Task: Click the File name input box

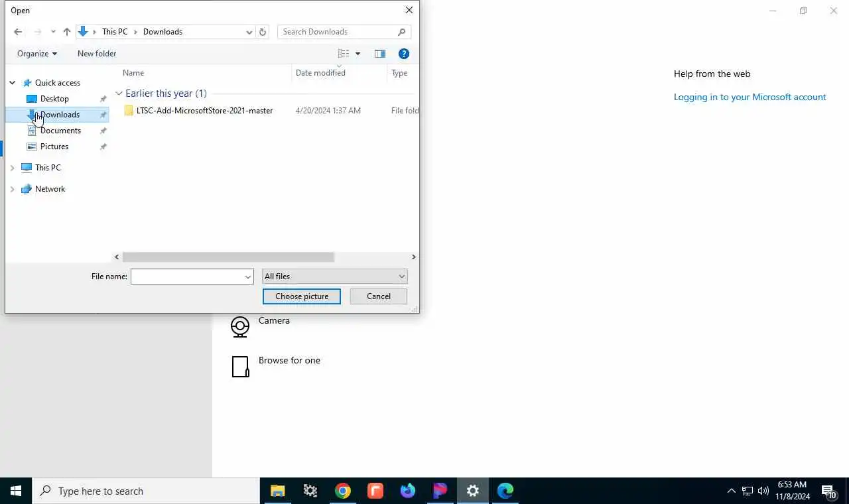Action: [x=187, y=277]
